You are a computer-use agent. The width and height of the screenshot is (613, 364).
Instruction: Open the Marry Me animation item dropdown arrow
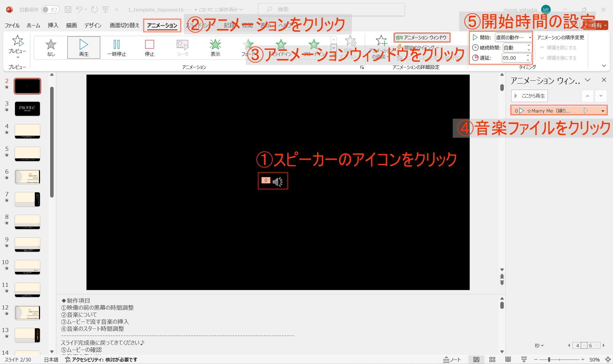(x=603, y=111)
